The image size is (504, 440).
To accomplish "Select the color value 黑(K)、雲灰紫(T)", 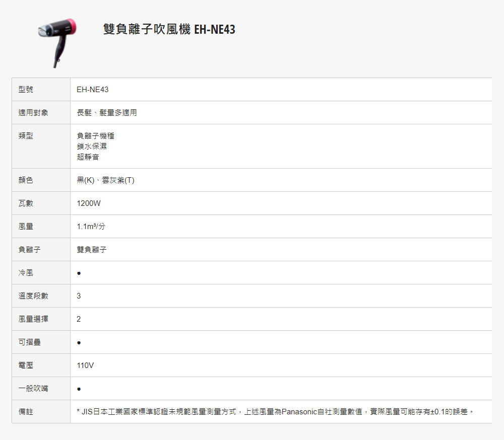I will 105,180.
